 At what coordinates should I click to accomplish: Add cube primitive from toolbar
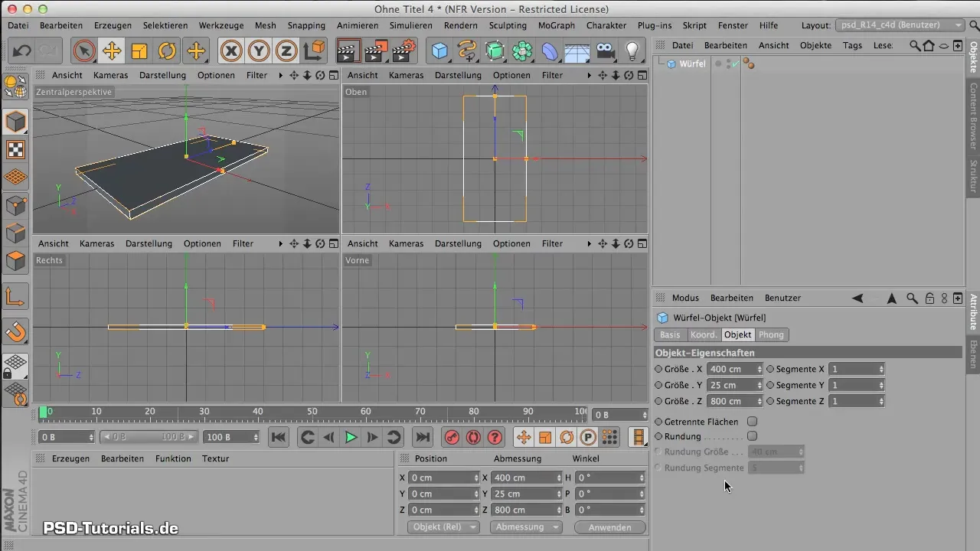coord(439,51)
